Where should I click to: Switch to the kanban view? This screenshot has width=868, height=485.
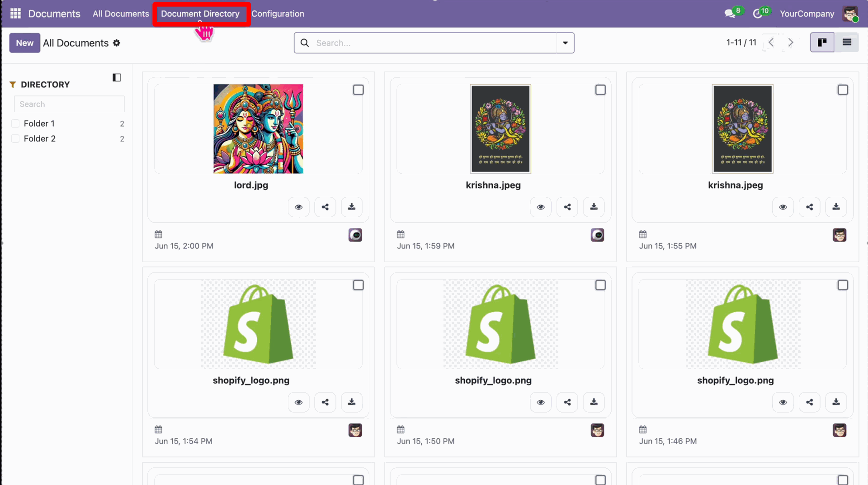[x=822, y=43]
